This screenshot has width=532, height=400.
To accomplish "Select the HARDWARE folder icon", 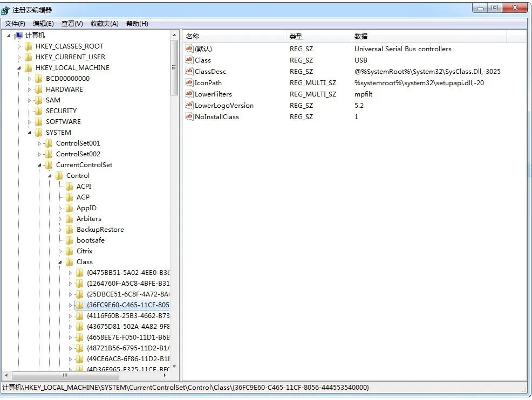I will 38,89.
